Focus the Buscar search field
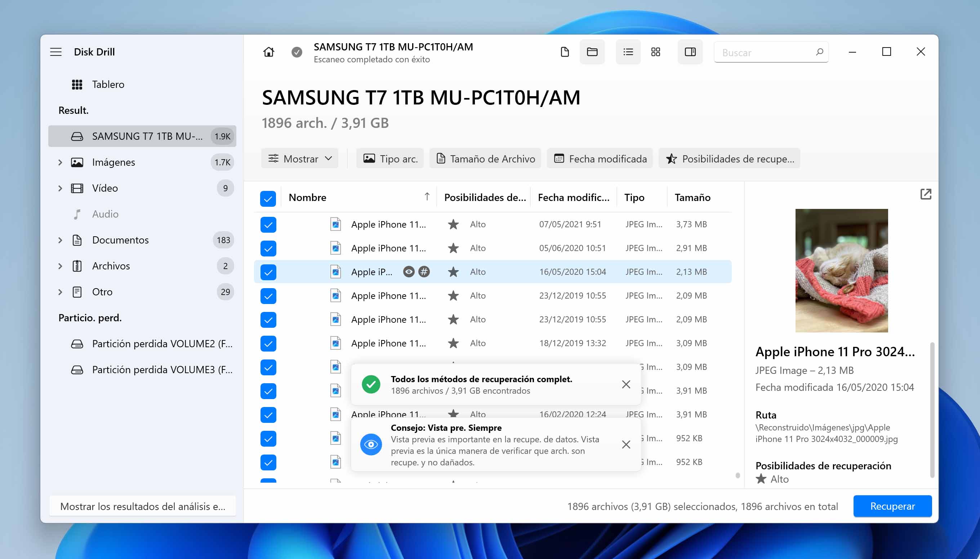This screenshot has width=980, height=559. click(x=771, y=52)
